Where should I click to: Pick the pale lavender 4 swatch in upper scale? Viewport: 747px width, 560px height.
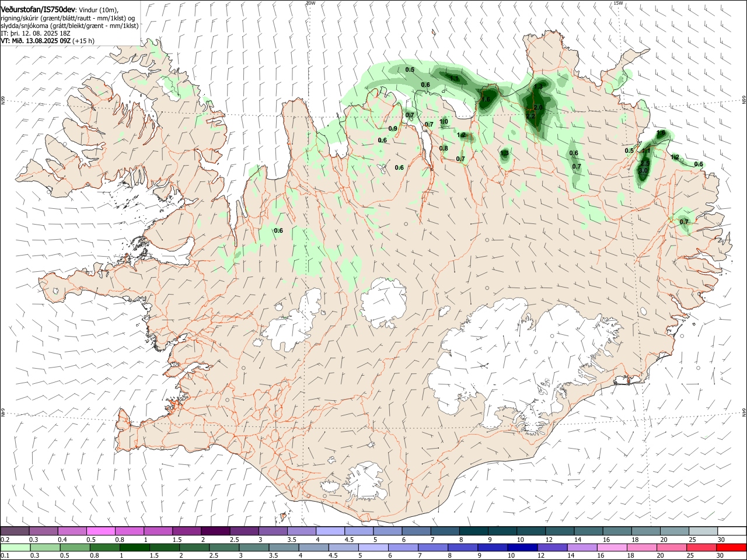coord(330,531)
